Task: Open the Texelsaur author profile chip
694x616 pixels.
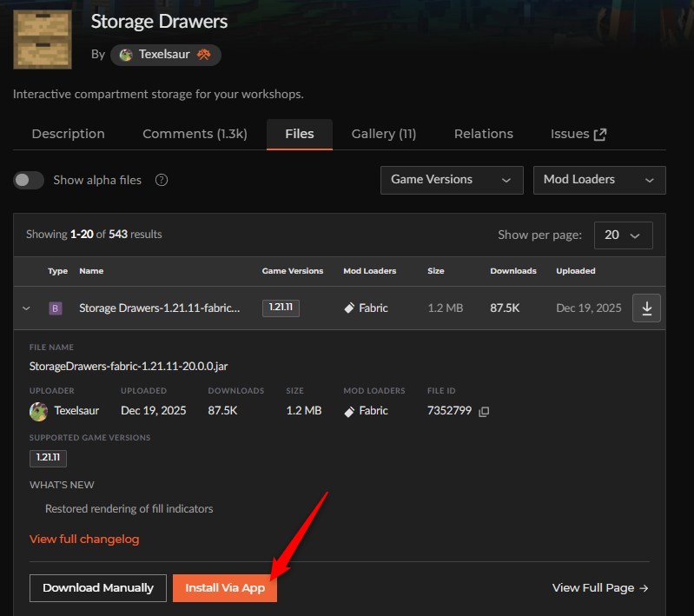Action: pyautogui.click(x=166, y=55)
